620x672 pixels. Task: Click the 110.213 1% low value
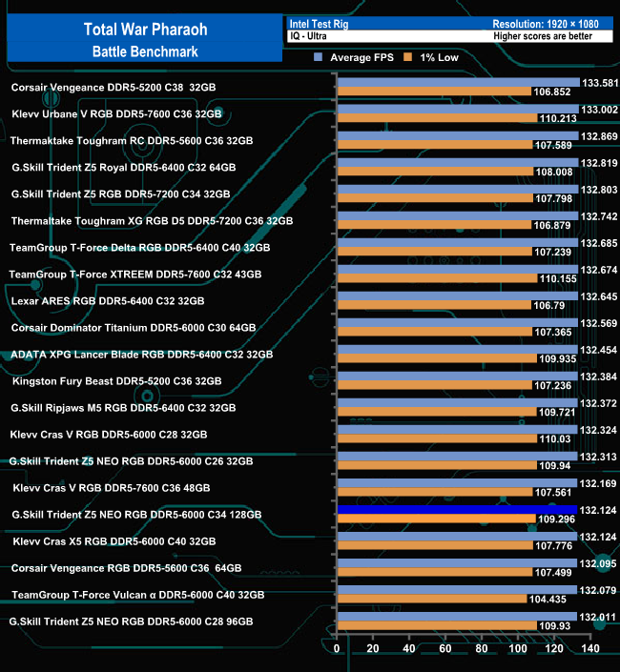tap(558, 118)
